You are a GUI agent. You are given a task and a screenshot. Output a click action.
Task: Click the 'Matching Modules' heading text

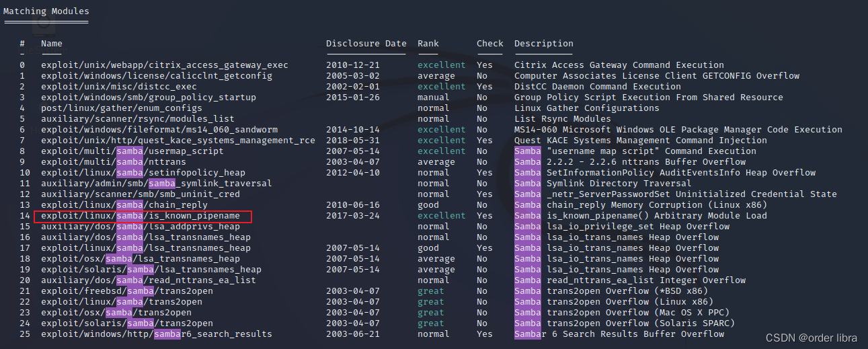46,11
